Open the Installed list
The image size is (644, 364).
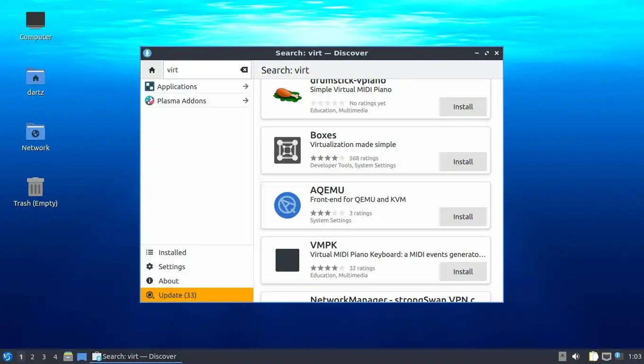click(x=197, y=253)
